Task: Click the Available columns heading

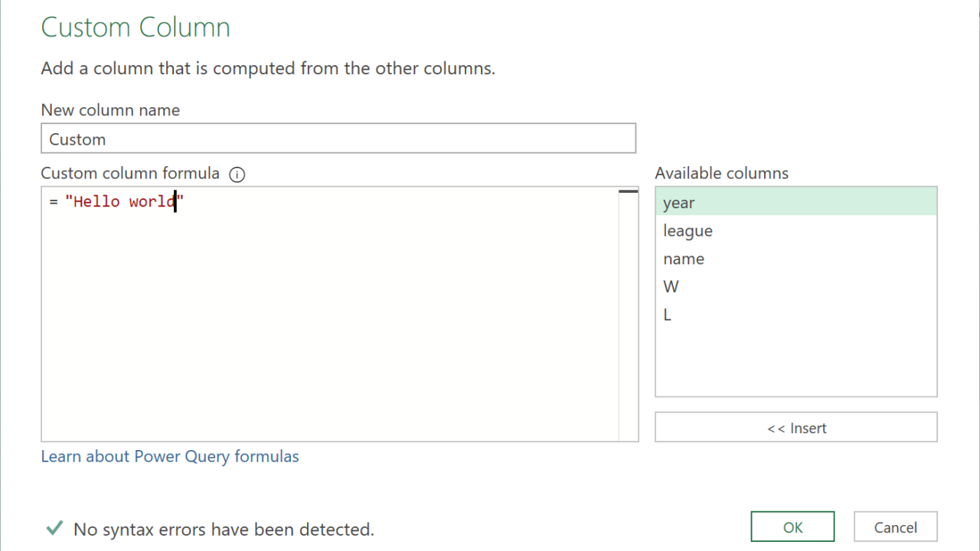Action: (721, 174)
